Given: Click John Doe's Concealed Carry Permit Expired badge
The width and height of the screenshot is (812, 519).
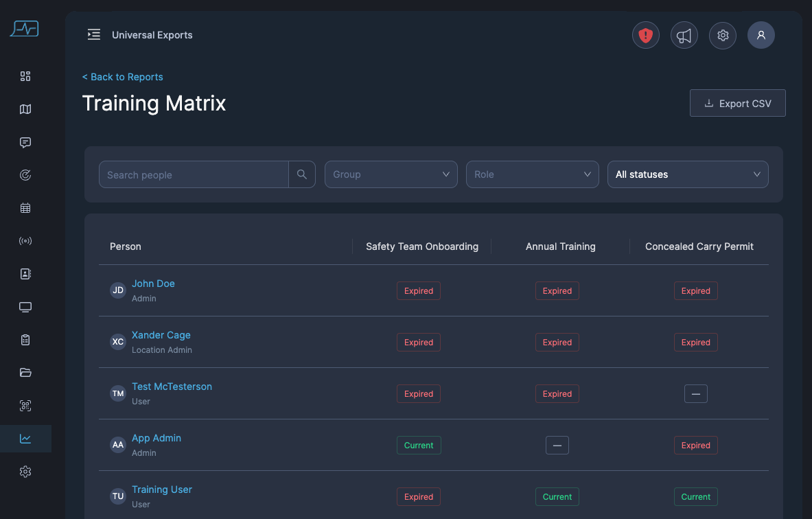Looking at the screenshot, I should [695, 290].
